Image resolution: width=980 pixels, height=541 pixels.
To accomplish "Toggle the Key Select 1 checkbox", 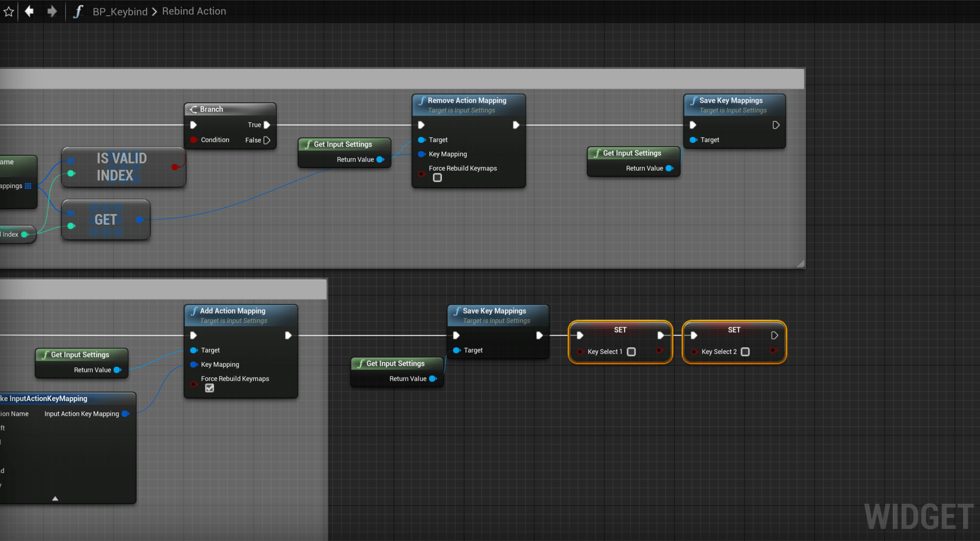I will [631, 352].
